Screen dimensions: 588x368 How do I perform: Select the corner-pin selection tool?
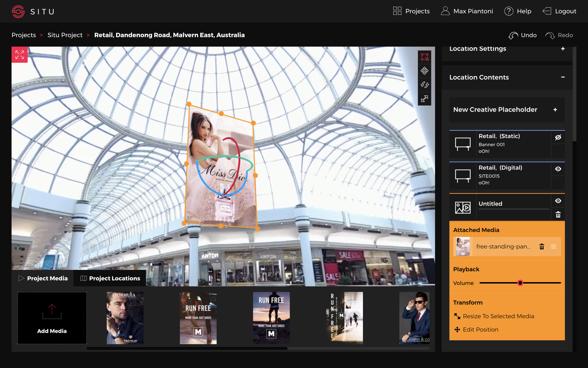pyautogui.click(x=424, y=57)
